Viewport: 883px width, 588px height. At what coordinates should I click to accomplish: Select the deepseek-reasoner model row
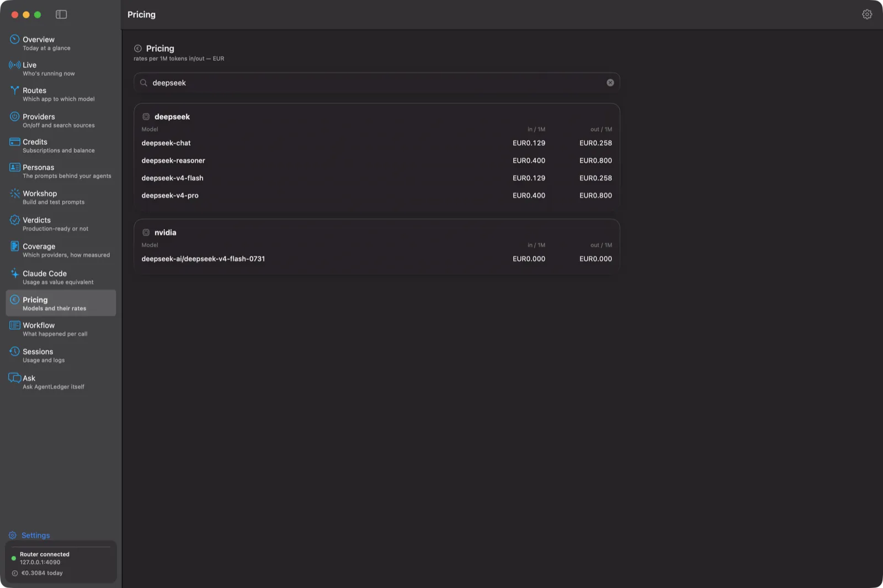coord(376,161)
